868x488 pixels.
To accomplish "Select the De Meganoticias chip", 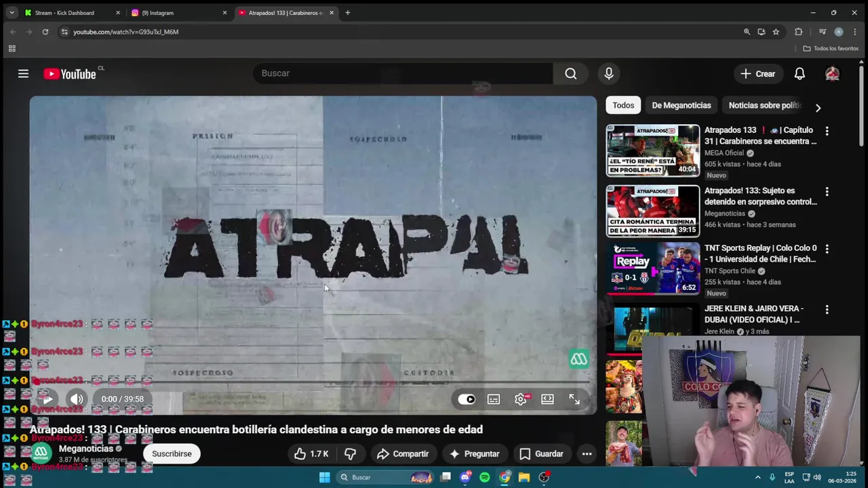I will pos(682,105).
